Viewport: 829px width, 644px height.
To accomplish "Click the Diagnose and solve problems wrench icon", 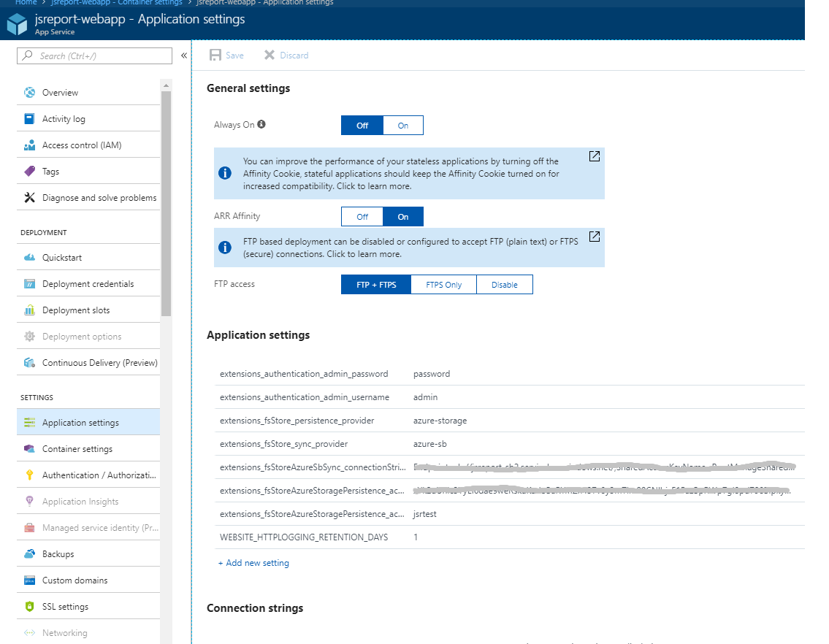I will tap(30, 198).
